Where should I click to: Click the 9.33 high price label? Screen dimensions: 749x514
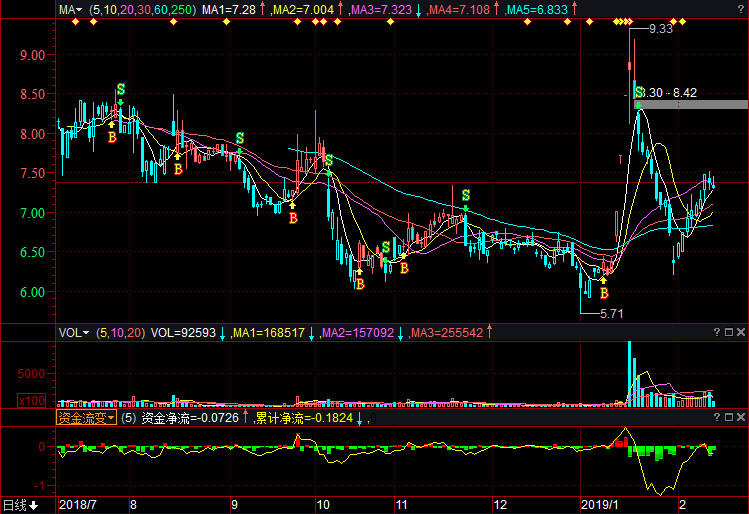[x=660, y=30]
